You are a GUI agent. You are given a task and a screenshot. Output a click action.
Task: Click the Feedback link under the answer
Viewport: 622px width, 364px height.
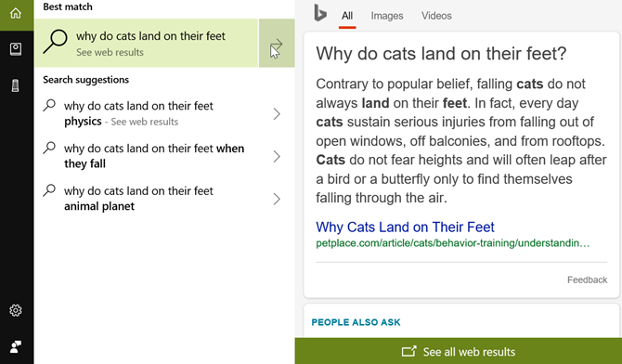click(x=587, y=279)
